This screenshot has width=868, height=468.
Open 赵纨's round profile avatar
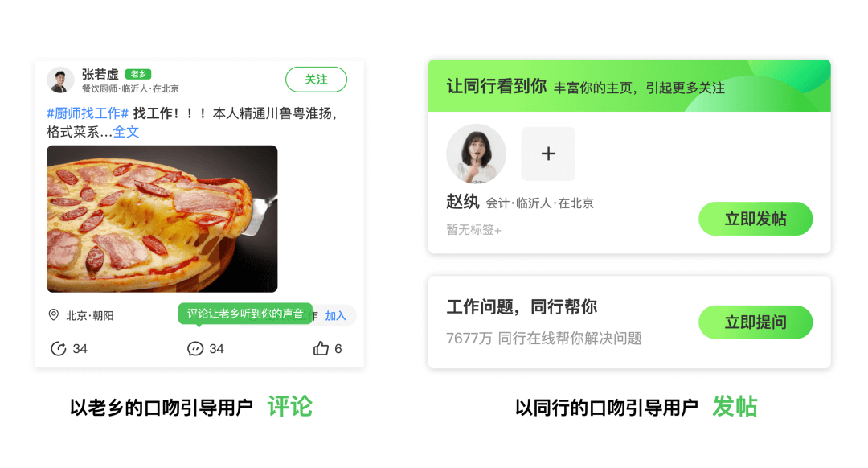[476, 154]
